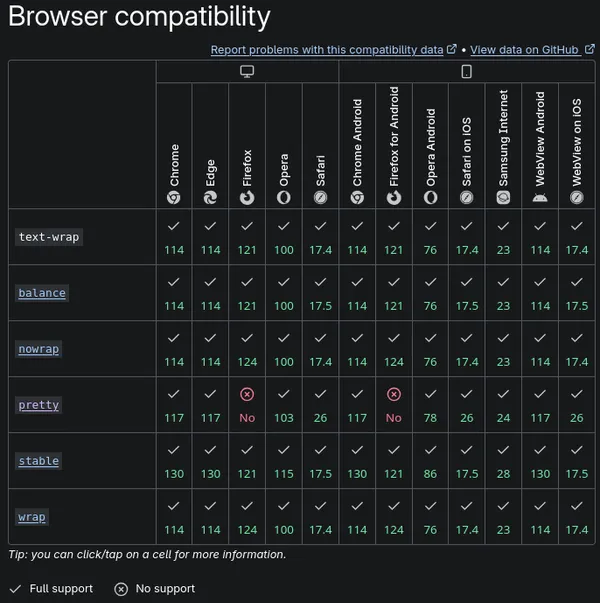Open the wrap value link
This screenshot has width=600, height=603.
[x=32, y=517]
